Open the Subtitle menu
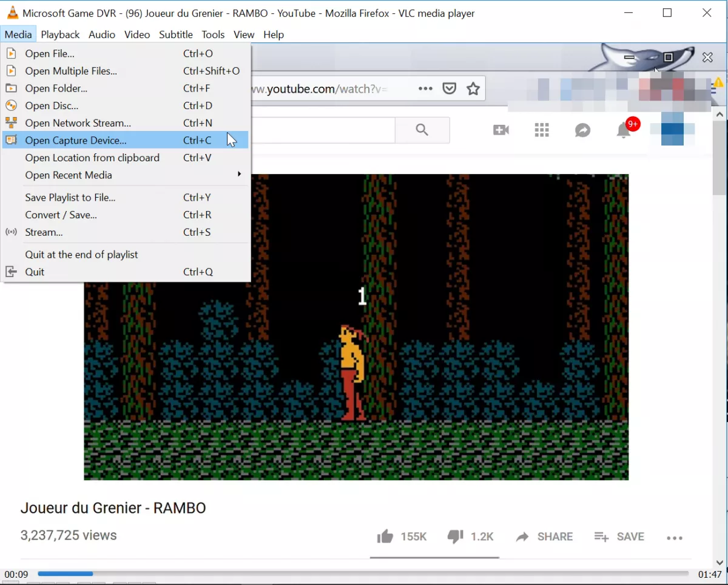 176,35
